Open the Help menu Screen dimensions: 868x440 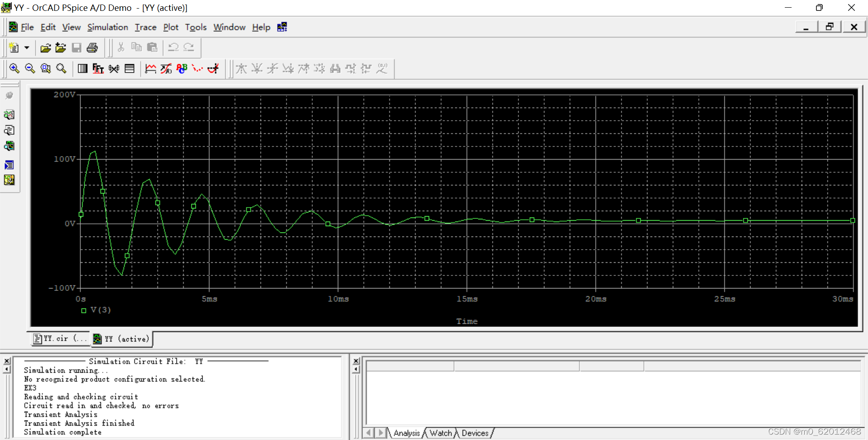[261, 27]
